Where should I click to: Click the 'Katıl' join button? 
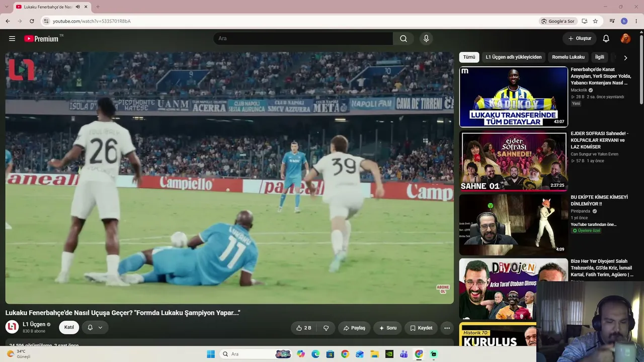69,328
